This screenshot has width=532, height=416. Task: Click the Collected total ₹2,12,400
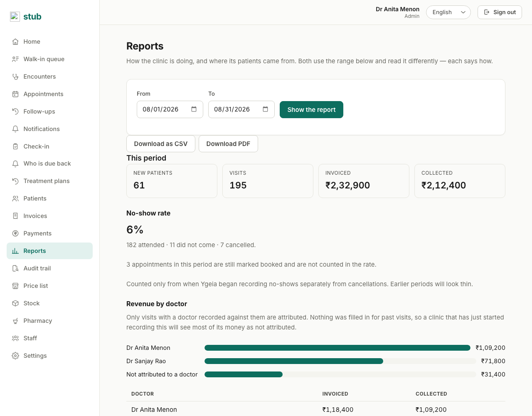point(444,186)
